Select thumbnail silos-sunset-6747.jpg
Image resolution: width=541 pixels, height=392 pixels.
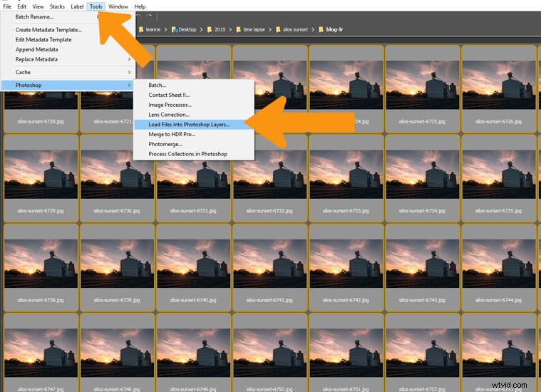tap(41, 353)
